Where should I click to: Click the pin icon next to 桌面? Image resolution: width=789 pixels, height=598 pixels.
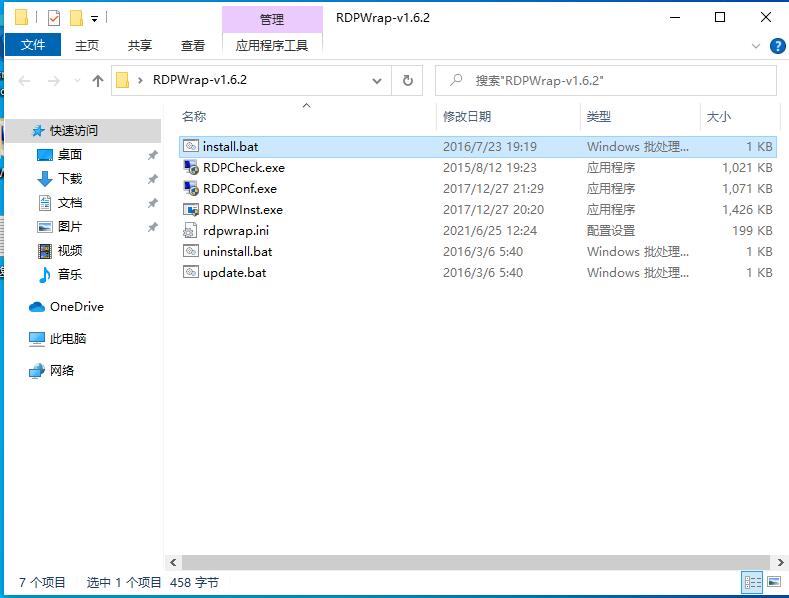pyautogui.click(x=152, y=155)
